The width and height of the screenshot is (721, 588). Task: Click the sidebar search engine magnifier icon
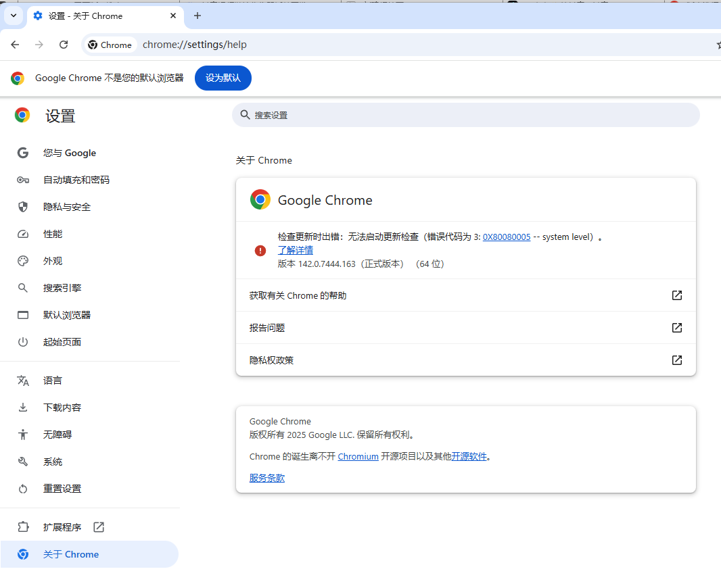(x=23, y=288)
